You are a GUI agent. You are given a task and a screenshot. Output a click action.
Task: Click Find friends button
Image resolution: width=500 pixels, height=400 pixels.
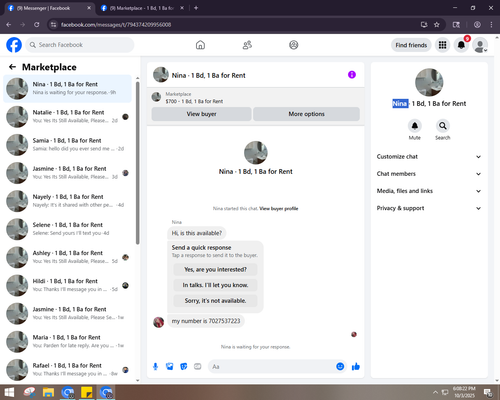point(411,45)
